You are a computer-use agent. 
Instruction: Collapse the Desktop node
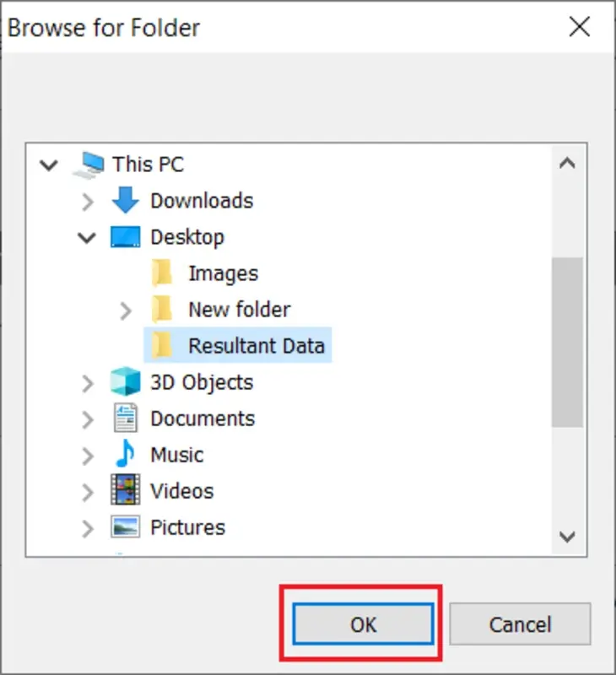(87, 237)
